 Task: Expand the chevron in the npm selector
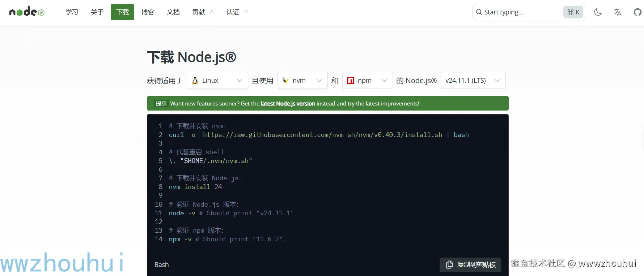(384, 81)
